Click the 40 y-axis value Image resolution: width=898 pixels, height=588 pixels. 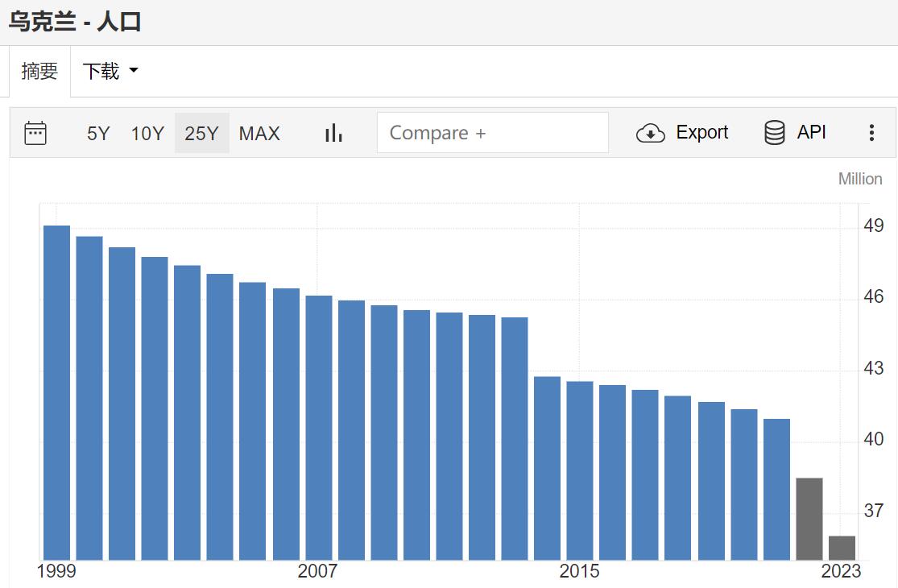tap(873, 439)
